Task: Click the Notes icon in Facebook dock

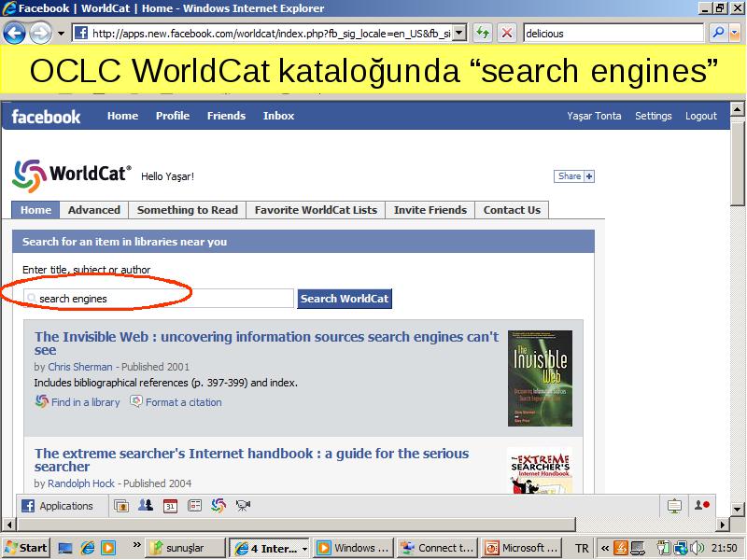Action: point(194,505)
